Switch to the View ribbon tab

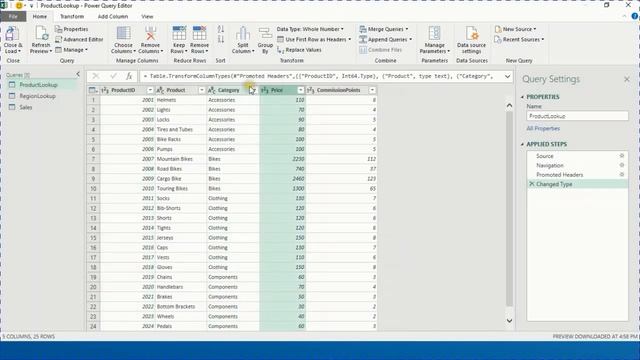(147, 16)
